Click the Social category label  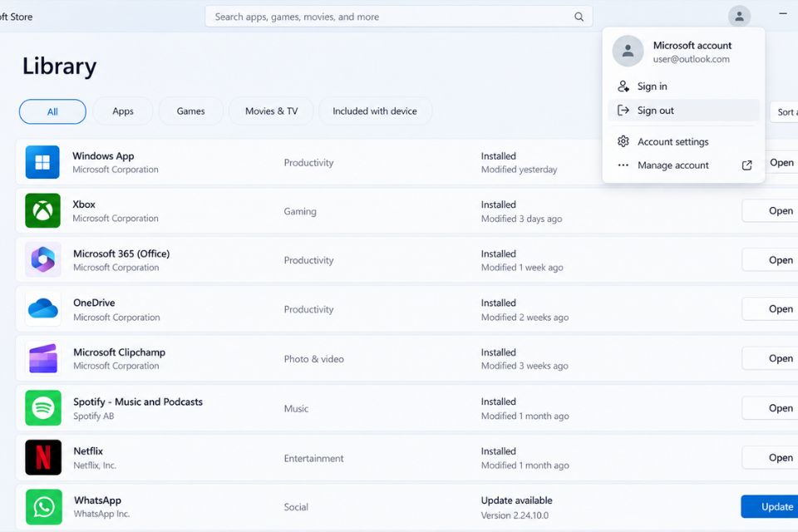(x=296, y=507)
